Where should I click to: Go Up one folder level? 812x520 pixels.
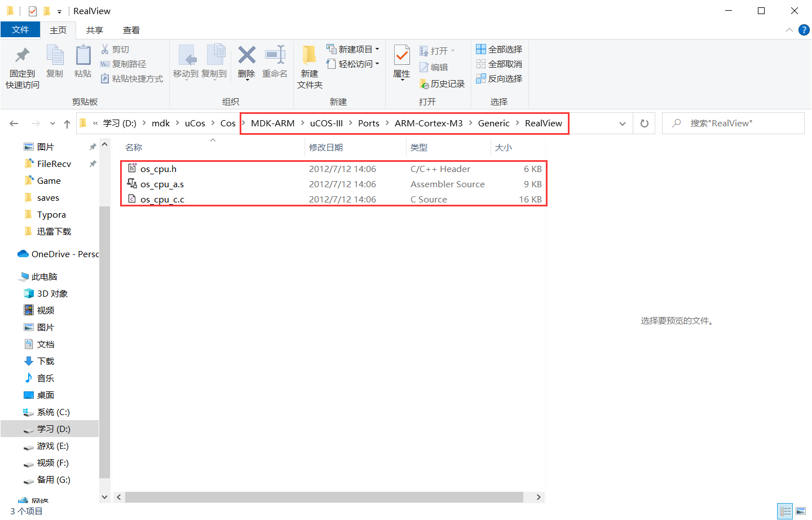(x=67, y=124)
